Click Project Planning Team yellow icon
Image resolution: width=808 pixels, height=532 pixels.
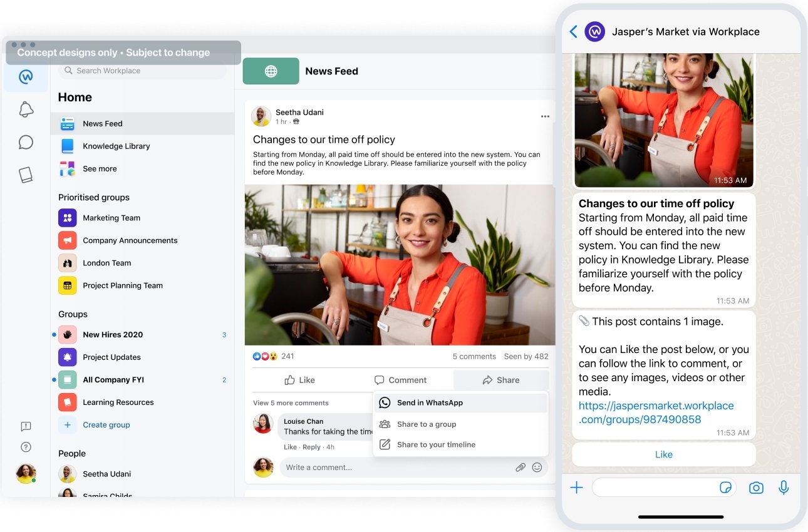68,285
